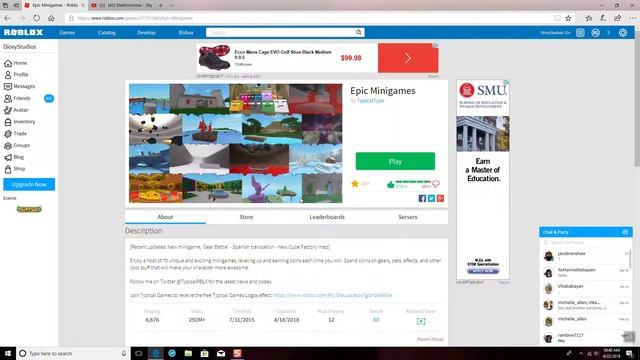Open the browser more options menu

point(632,18)
